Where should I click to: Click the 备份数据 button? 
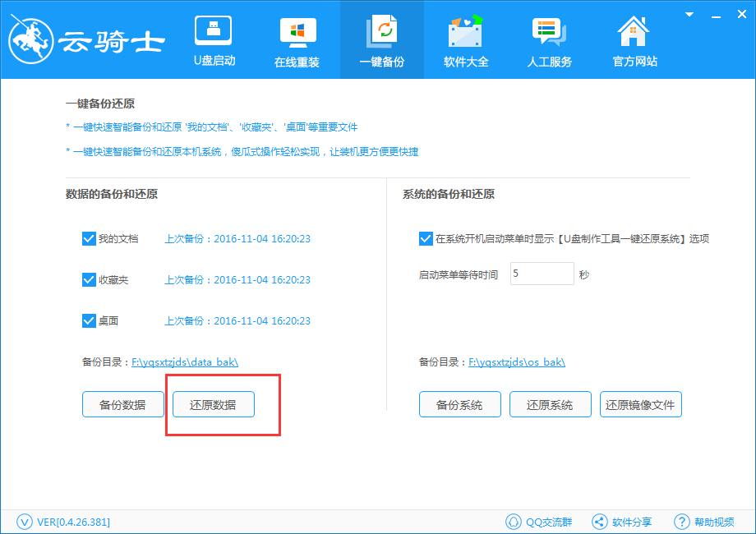(123, 404)
